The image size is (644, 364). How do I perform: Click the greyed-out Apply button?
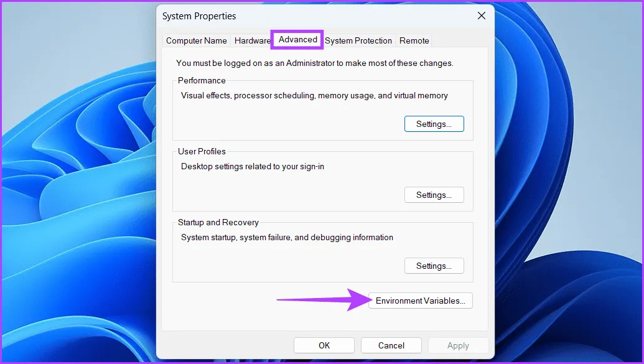pos(459,345)
